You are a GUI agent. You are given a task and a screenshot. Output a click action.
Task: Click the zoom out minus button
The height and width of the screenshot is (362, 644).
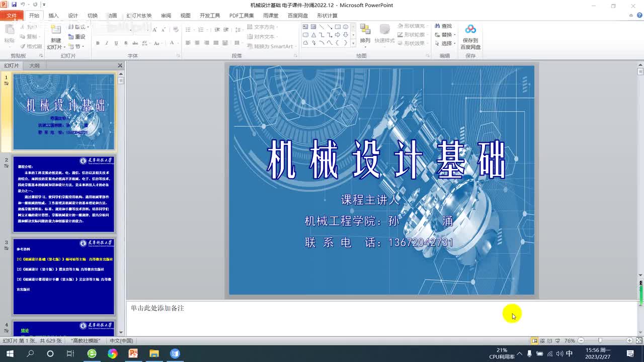(x=581, y=341)
